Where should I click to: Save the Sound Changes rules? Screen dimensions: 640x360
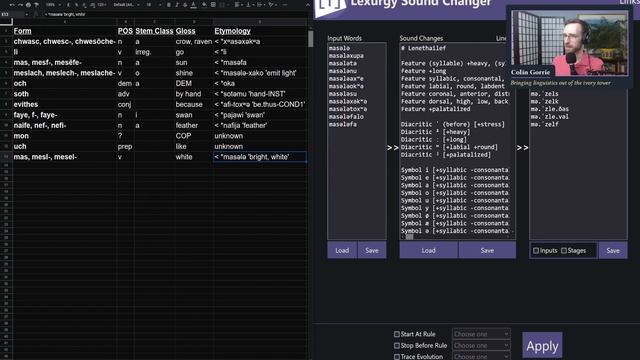tap(487, 250)
